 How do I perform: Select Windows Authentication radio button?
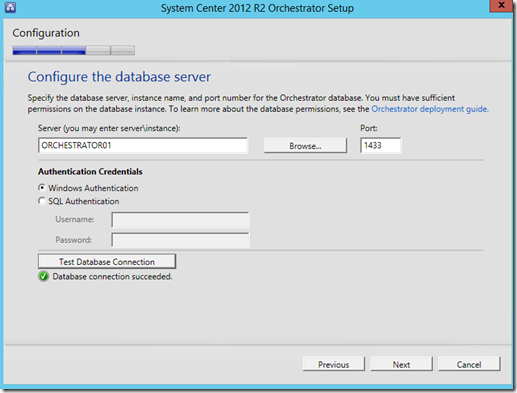point(42,188)
